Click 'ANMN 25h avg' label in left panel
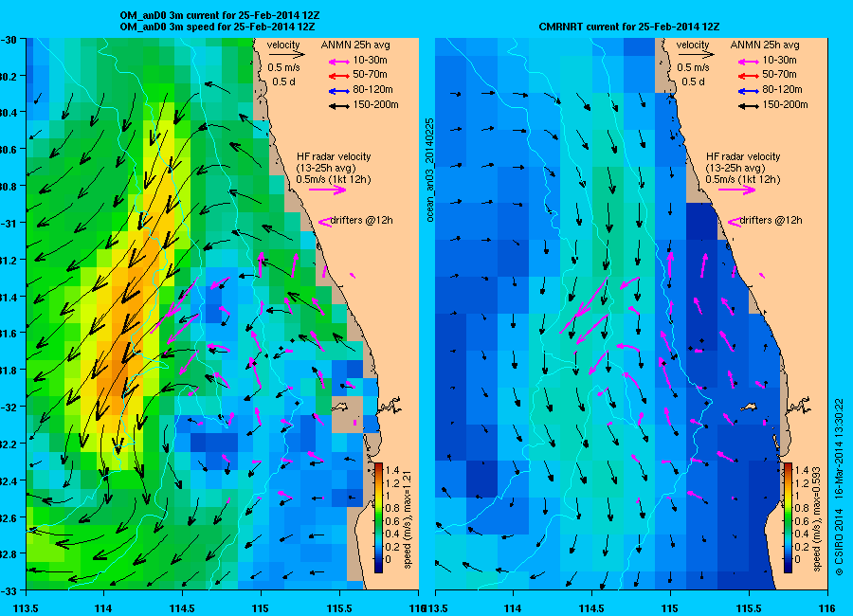Viewport: 853px width, 616px height. [x=355, y=45]
